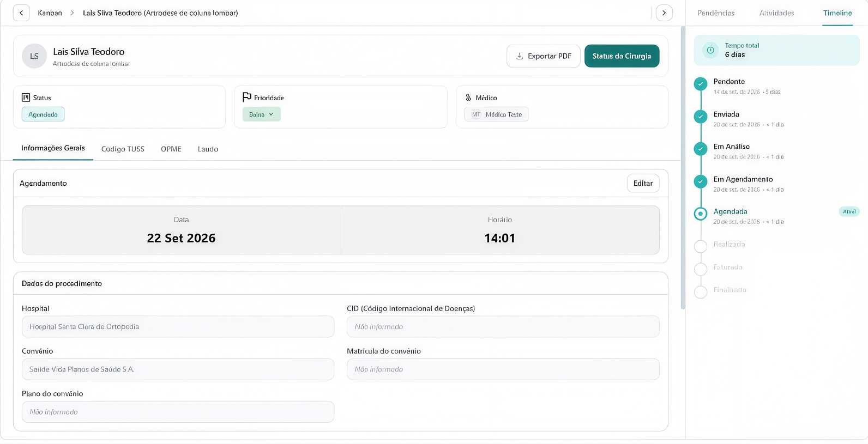Navigate to Kanban breadcrumb
This screenshot has height=444, width=868.
[50, 13]
